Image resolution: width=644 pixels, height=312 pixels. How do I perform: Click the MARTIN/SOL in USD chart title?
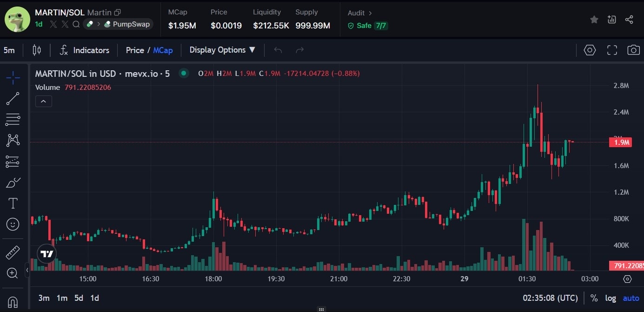[x=102, y=74]
